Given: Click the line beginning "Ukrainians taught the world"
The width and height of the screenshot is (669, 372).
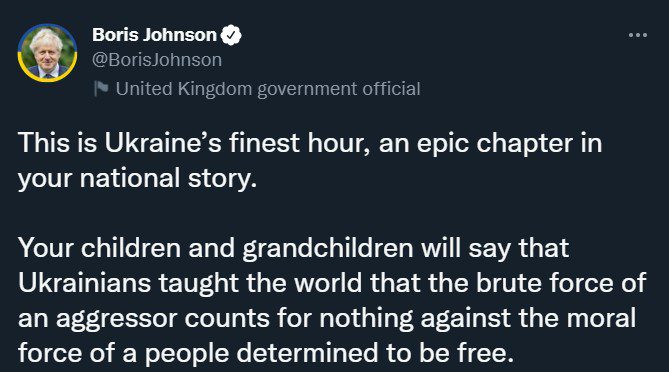Looking at the screenshot, I should [x=332, y=284].
